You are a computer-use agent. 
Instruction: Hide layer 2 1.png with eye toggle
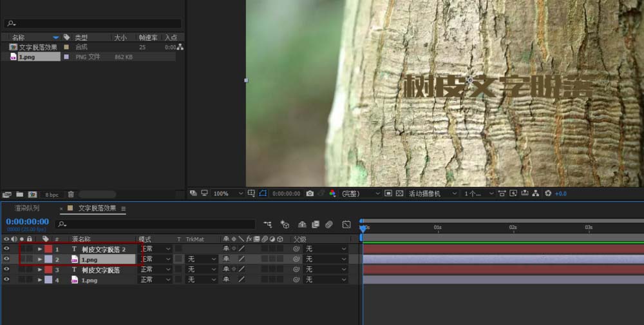click(6, 259)
